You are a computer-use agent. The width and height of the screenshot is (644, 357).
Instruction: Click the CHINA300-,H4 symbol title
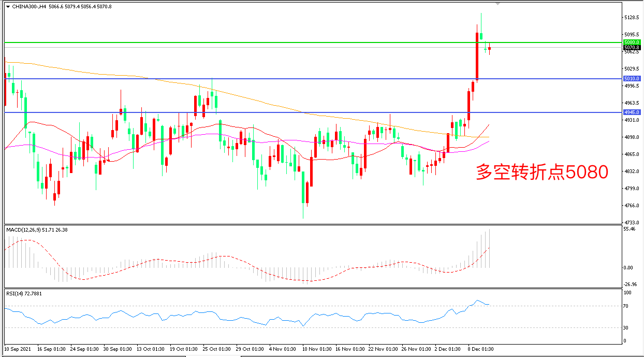coord(27,6)
